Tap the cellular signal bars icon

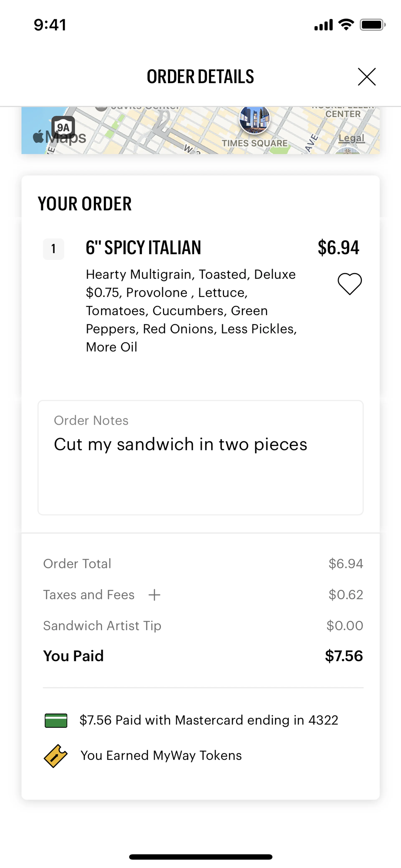(x=323, y=25)
